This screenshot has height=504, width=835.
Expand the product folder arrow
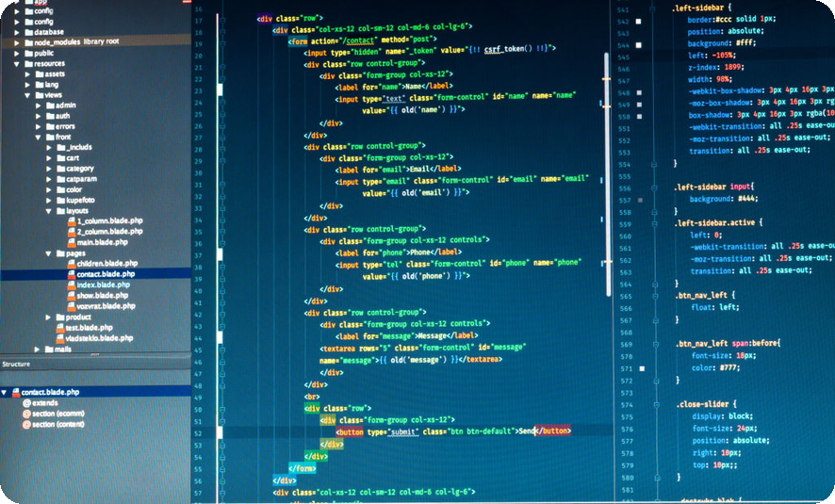[x=48, y=317]
